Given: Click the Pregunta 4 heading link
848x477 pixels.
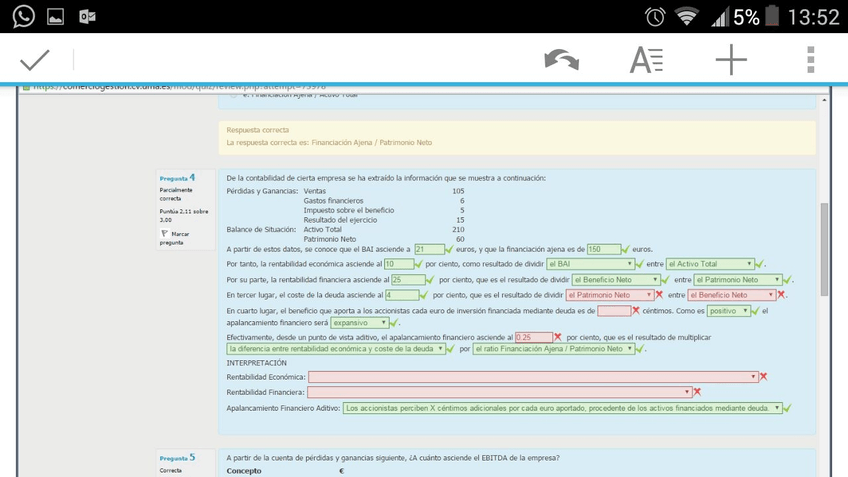Looking at the screenshot, I should point(177,178).
